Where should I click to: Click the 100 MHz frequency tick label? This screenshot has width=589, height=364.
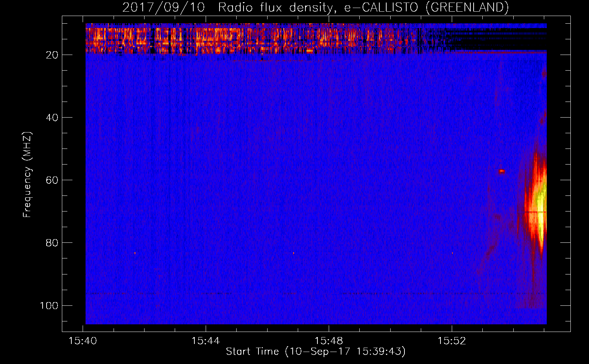coord(49,305)
